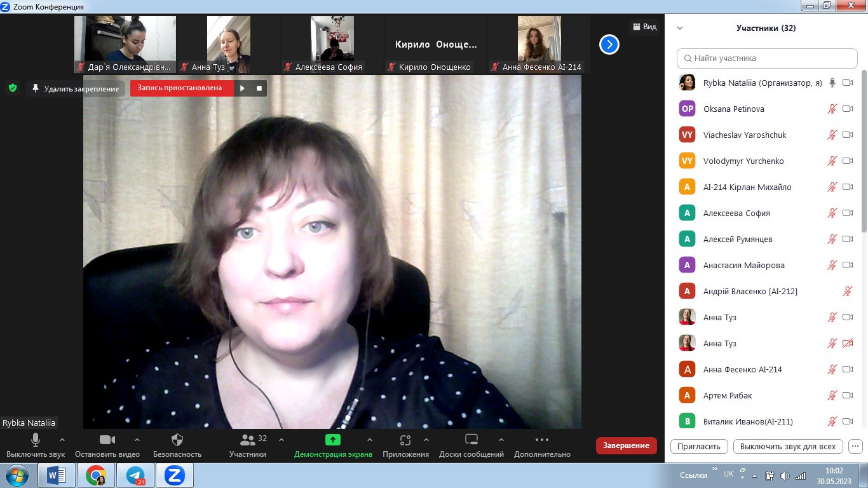Open the Дополнительно more options menu
The width and height of the screenshot is (868, 488).
(542, 445)
